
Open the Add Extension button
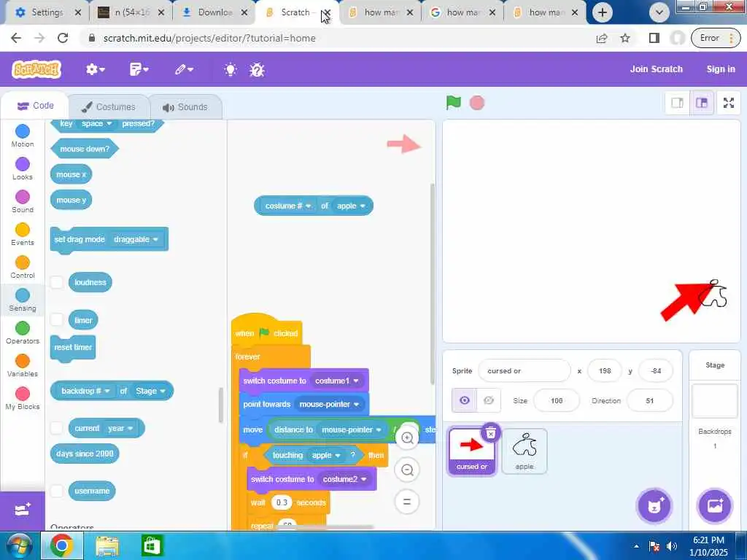[x=23, y=510]
